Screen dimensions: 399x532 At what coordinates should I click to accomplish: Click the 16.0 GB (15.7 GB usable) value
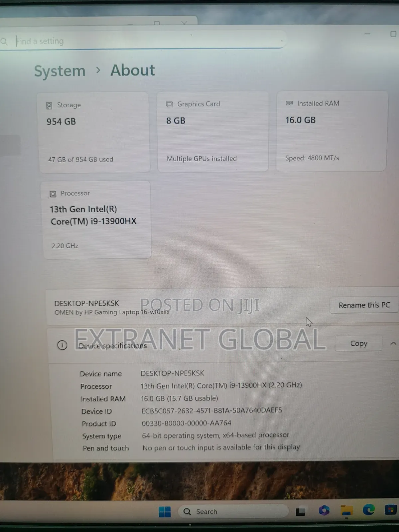[x=180, y=398]
